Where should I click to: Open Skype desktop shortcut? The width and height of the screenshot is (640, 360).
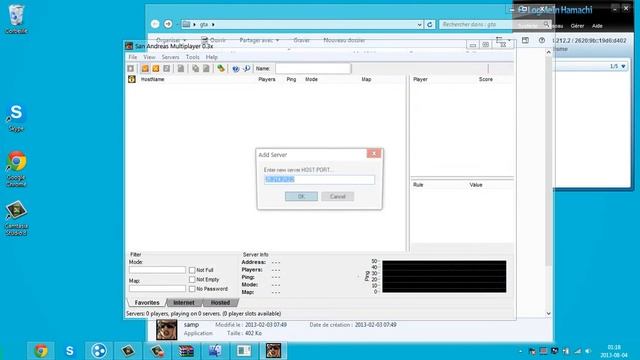tap(16, 118)
